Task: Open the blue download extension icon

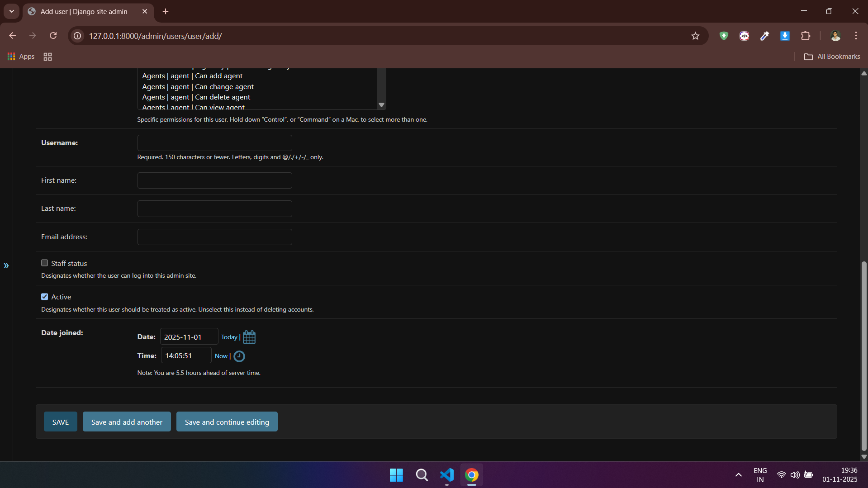Action: click(785, 36)
